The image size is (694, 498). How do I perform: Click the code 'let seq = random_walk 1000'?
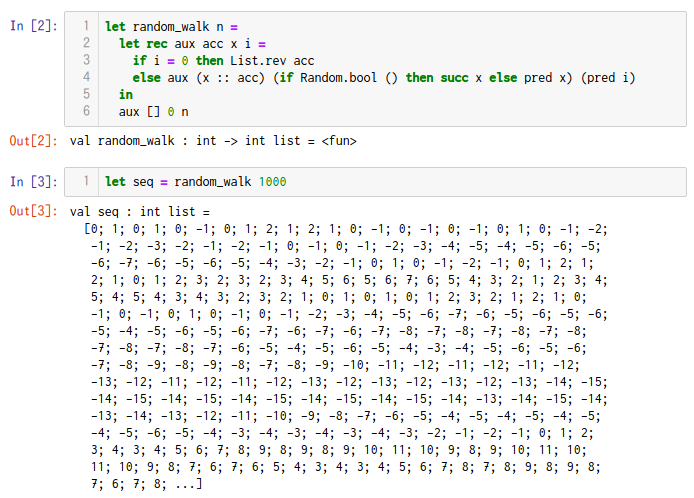(x=196, y=181)
